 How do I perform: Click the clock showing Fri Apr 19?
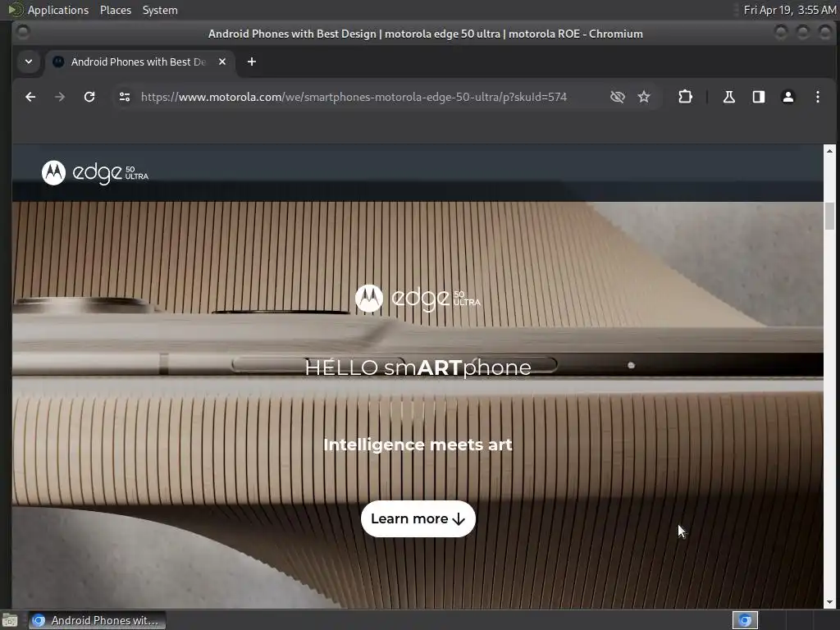coord(790,10)
